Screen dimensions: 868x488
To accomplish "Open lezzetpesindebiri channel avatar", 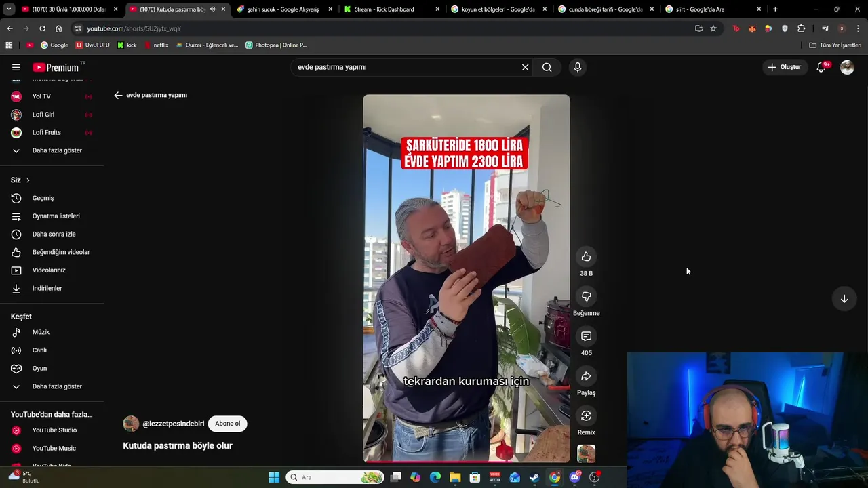I will (131, 424).
